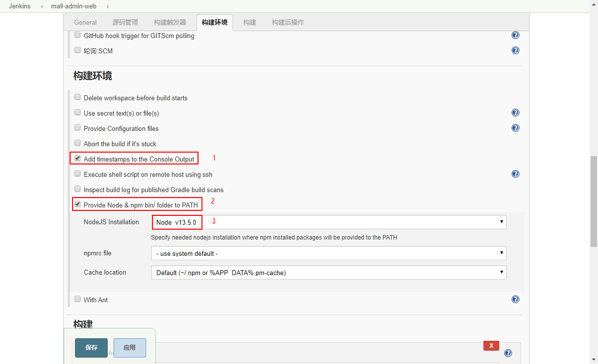Open help for 轮询 SCM option
Viewport: 598px width, 364px height.
tap(516, 50)
